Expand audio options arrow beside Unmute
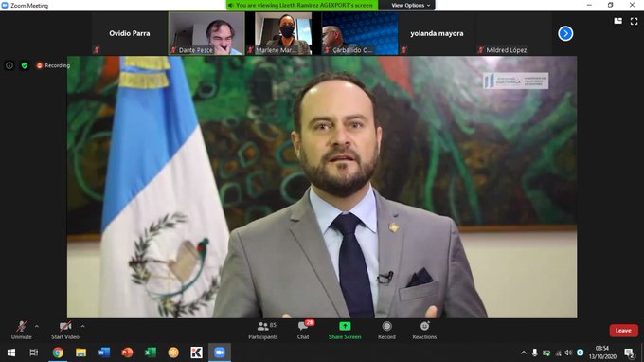644x362 pixels. tap(37, 326)
